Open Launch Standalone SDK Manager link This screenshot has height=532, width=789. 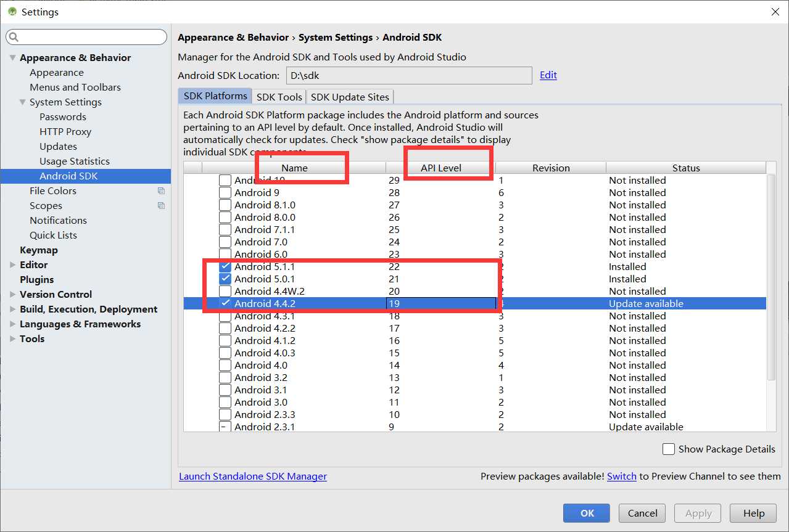point(253,477)
